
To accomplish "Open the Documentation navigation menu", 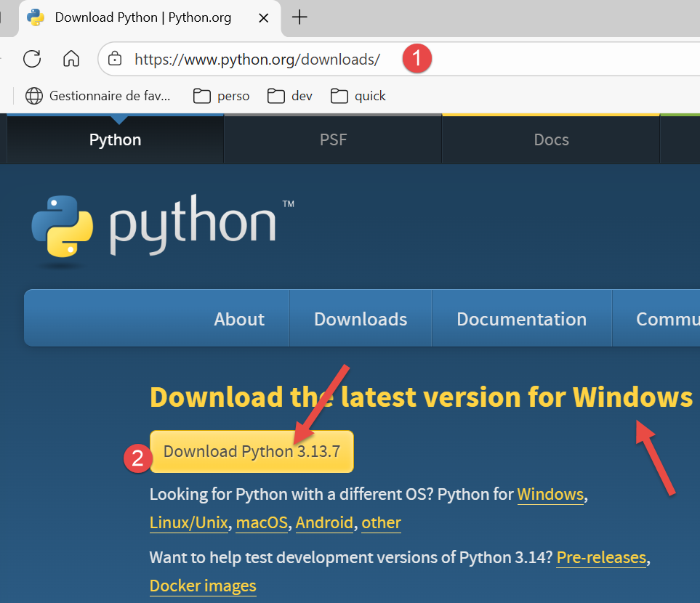I will (521, 319).
